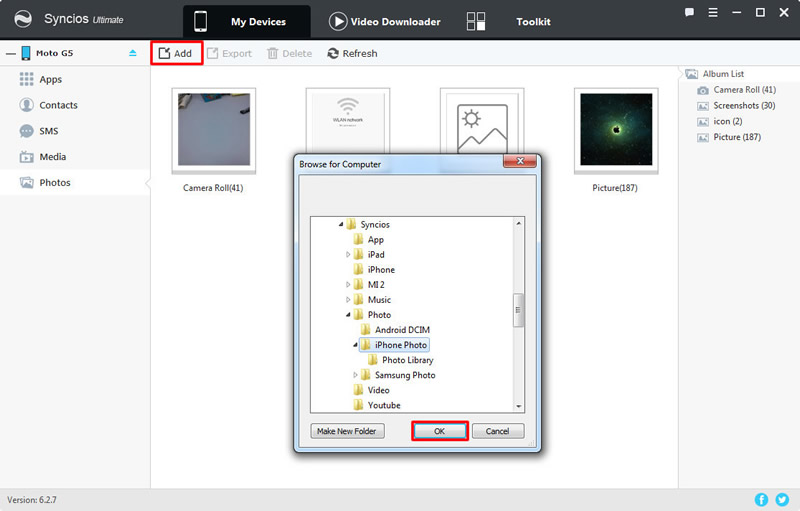Select the Photo Library folder
Viewport: 800px width, 511px height.
tap(408, 360)
